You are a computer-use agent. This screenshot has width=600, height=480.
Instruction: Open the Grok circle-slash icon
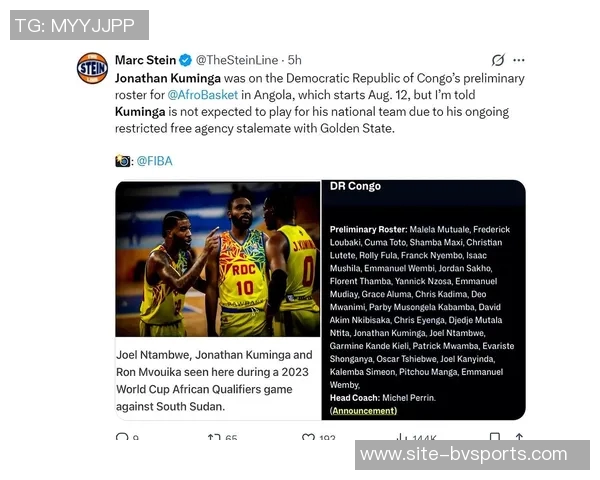[x=498, y=60]
